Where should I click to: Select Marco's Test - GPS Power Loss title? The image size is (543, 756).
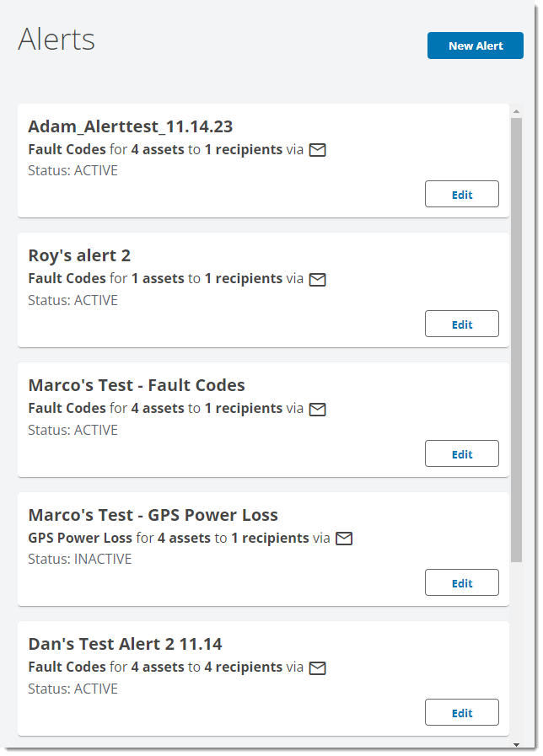pyautogui.click(x=153, y=515)
